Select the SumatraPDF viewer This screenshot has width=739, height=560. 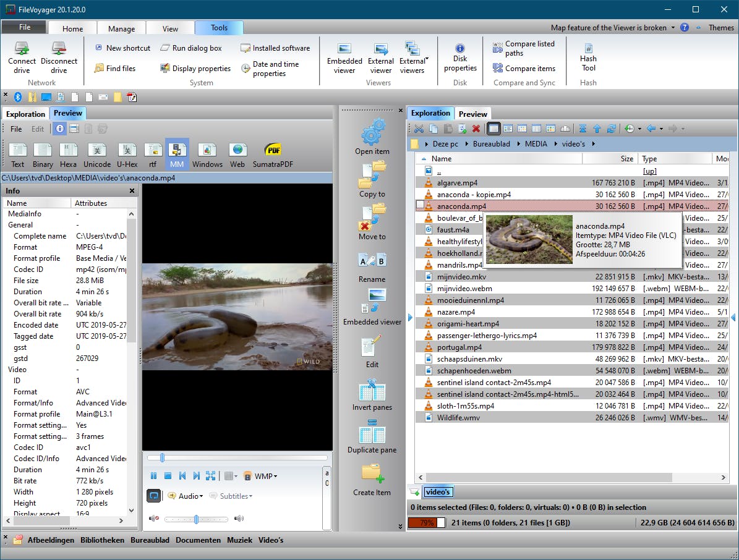click(273, 155)
